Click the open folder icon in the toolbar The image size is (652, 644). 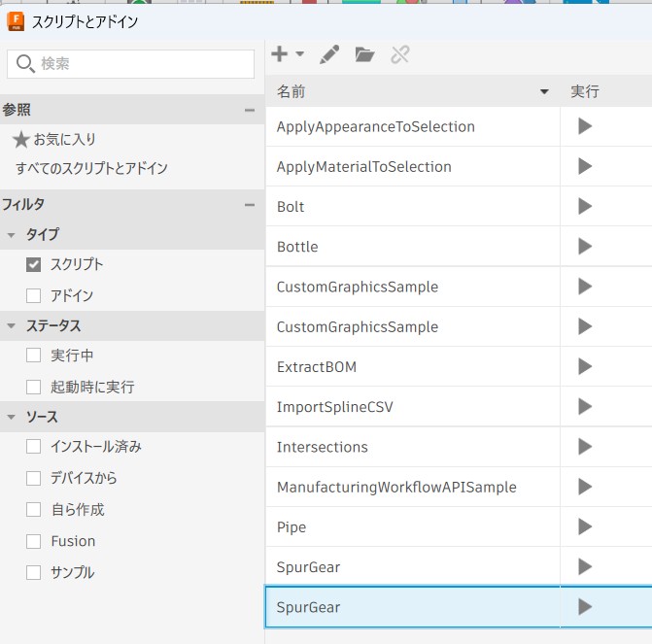pos(364,54)
